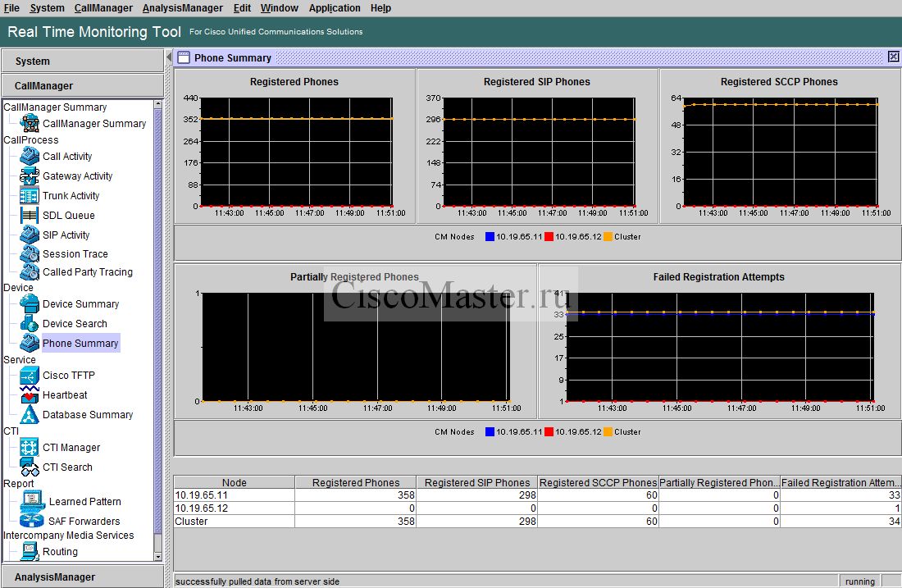
Task: Open the File menu
Action: click(x=11, y=8)
